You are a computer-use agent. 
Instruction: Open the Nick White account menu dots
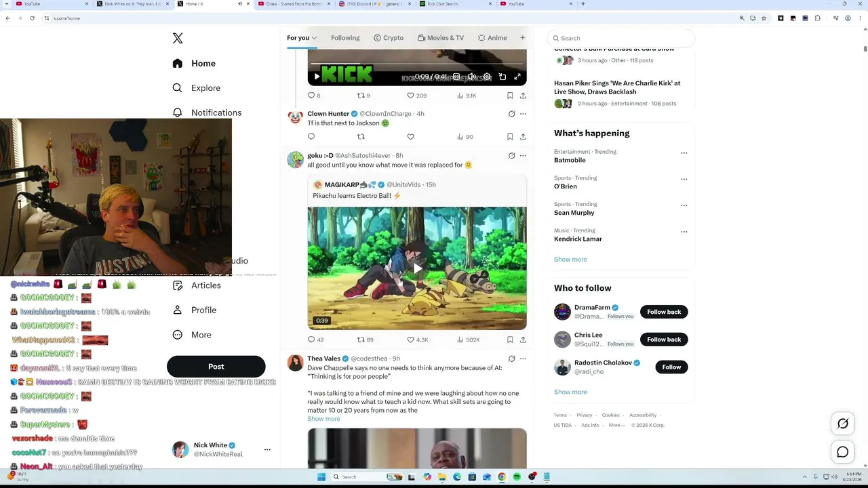(x=267, y=450)
